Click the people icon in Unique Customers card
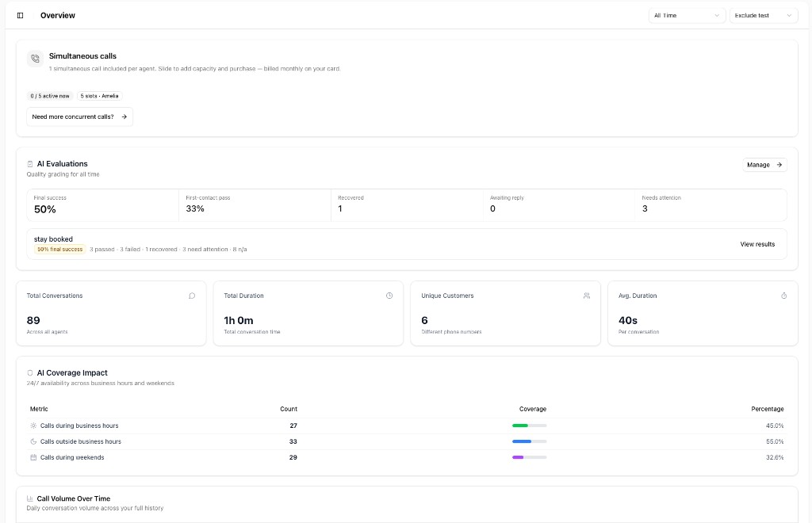Image resolution: width=812 pixels, height=523 pixels. 587,296
